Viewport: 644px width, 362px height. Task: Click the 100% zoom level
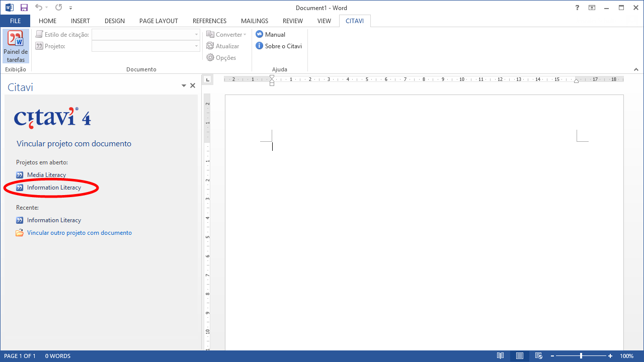click(x=627, y=356)
